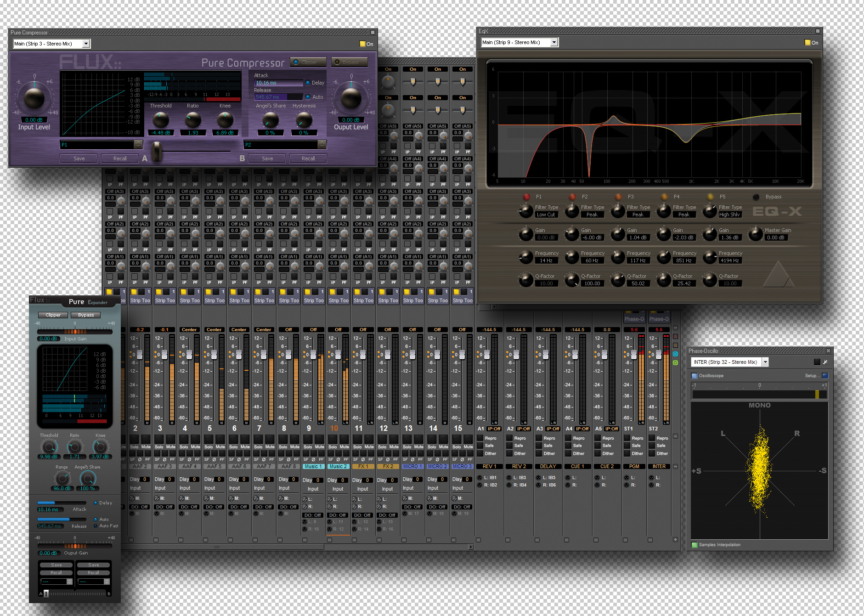Toggle Delay option in Pure Compressor
Image resolution: width=864 pixels, height=616 pixels.
tap(308, 83)
